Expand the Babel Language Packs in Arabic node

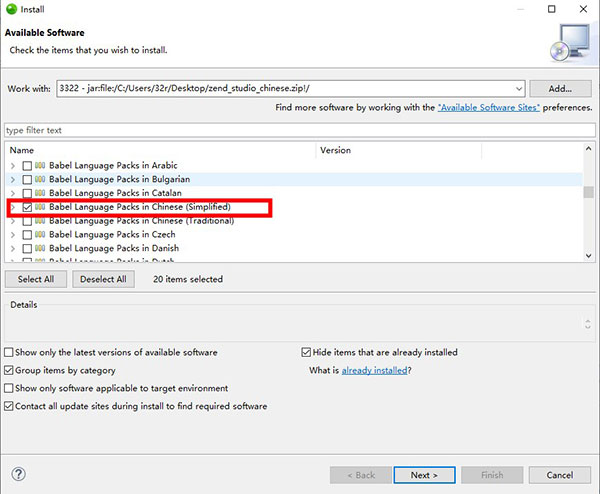(x=13, y=165)
